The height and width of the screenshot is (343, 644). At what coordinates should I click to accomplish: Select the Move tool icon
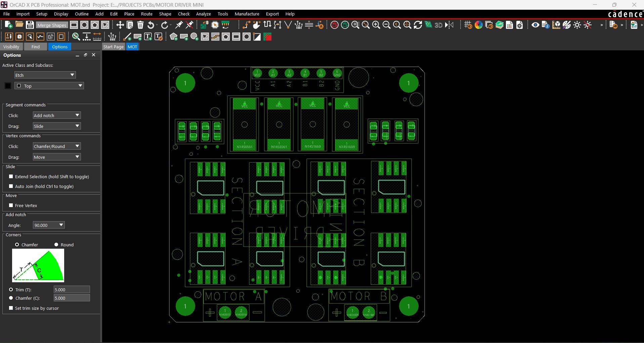120,25
